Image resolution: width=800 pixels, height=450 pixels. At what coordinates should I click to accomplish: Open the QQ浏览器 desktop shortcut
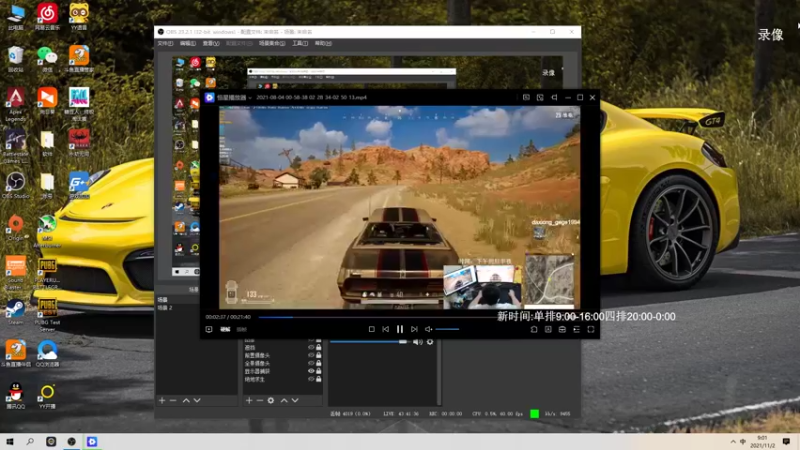(x=47, y=354)
